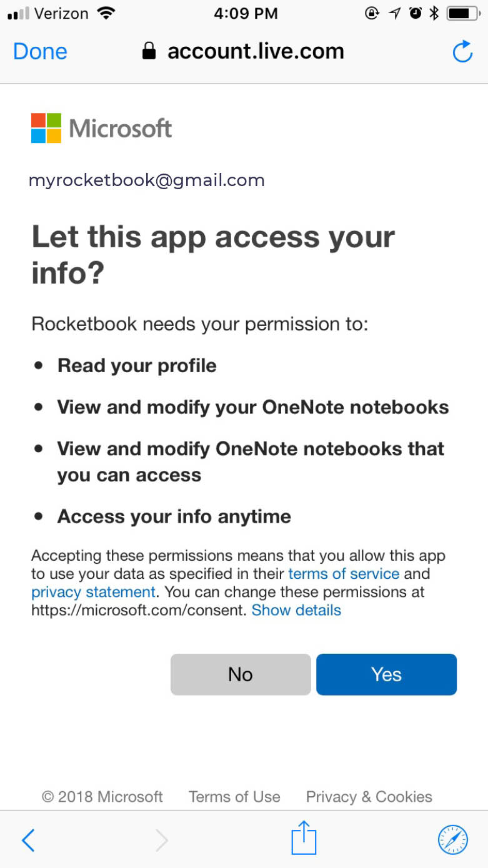The image size is (488, 868).
Task: Open the privacy statement link
Action: point(93,591)
